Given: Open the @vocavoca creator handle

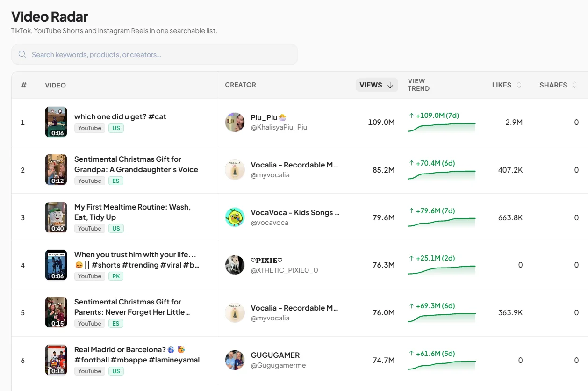Looking at the screenshot, I should tap(270, 223).
